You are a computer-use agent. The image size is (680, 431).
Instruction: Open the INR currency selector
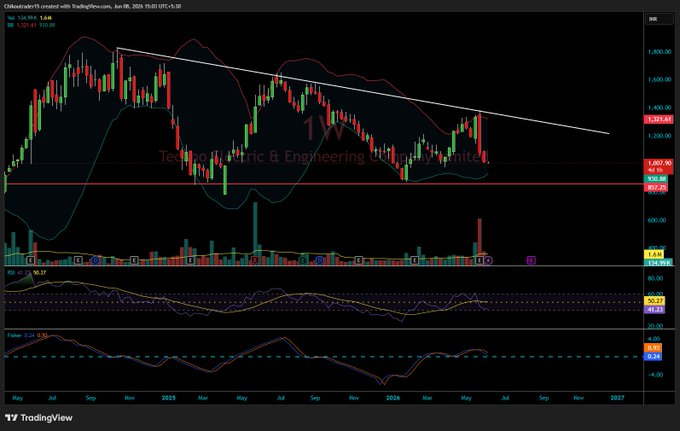coord(659,19)
